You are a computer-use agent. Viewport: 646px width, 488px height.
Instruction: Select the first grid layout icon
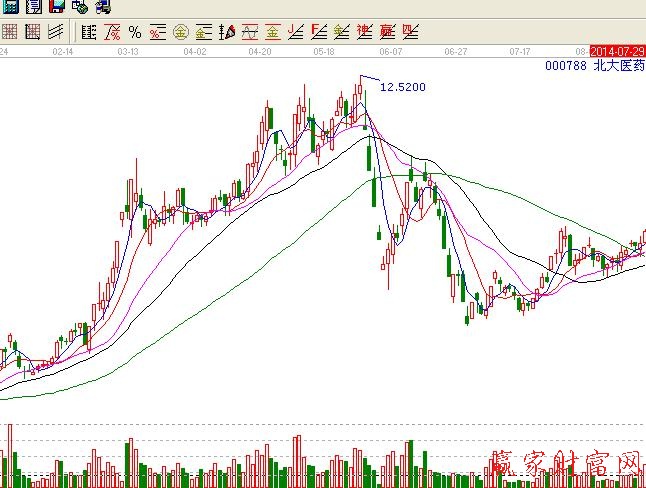(x=11, y=31)
